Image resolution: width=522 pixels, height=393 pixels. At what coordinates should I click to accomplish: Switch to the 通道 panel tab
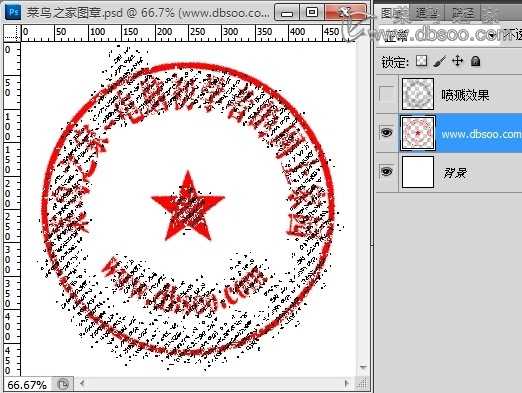click(426, 13)
